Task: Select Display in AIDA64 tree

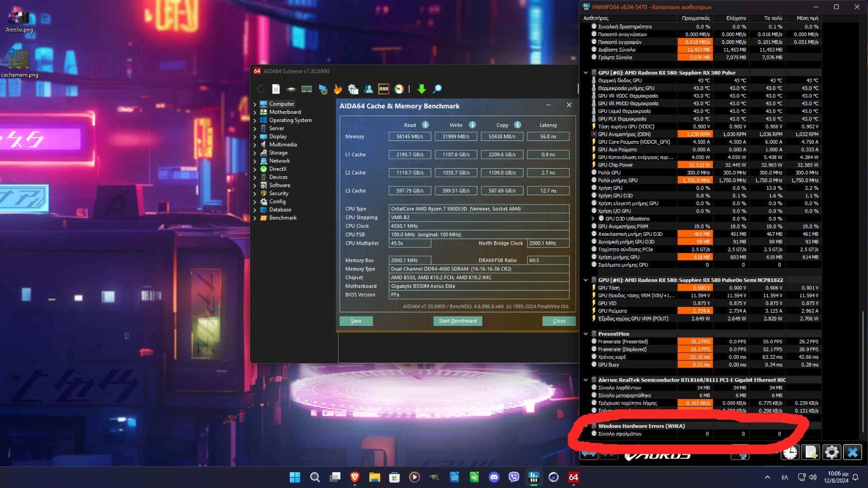Action: (278, 137)
